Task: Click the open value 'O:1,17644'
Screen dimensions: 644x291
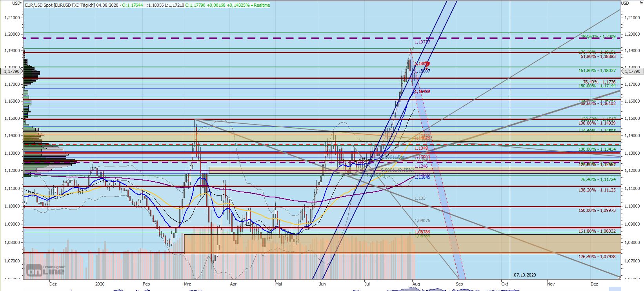Action: [132, 5]
